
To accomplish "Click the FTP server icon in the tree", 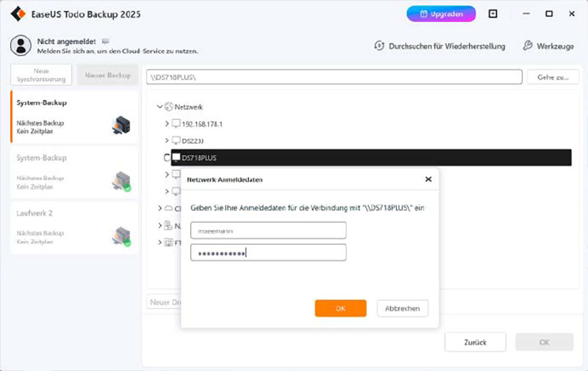I will coord(169,242).
